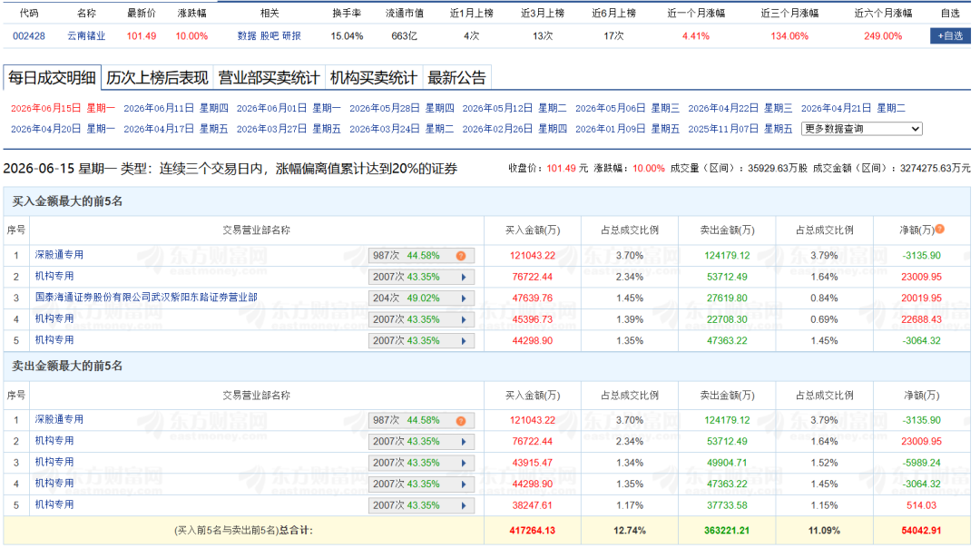Open 最新公告 tab
Image resolution: width=980 pixels, height=548 pixels.
pos(456,77)
